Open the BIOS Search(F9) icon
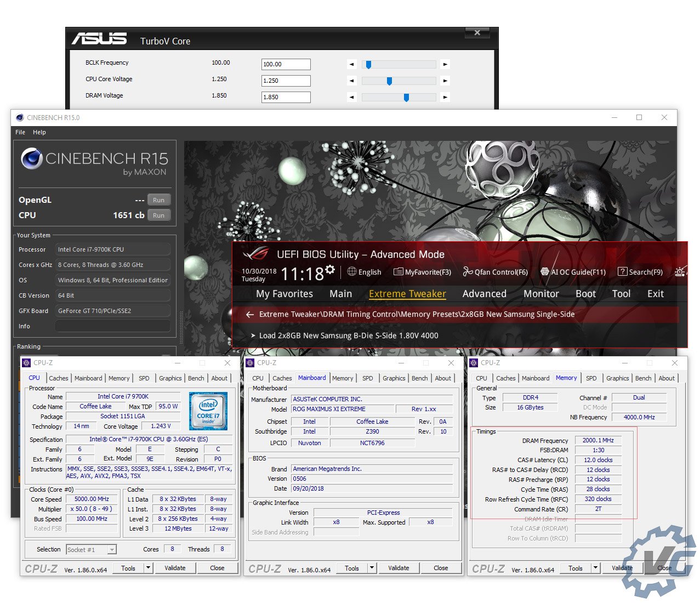The height and width of the screenshot is (603, 700). [622, 272]
